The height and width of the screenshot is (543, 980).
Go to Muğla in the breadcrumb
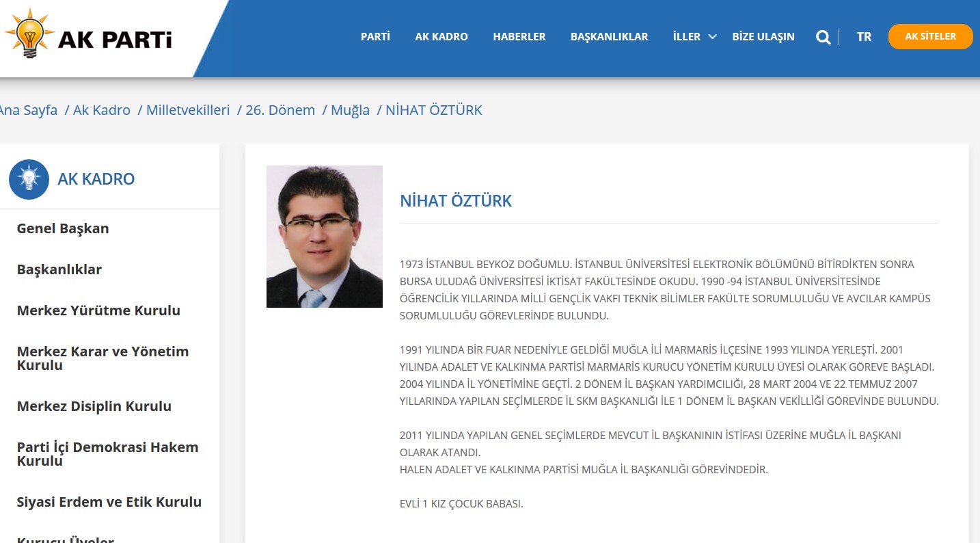click(350, 110)
